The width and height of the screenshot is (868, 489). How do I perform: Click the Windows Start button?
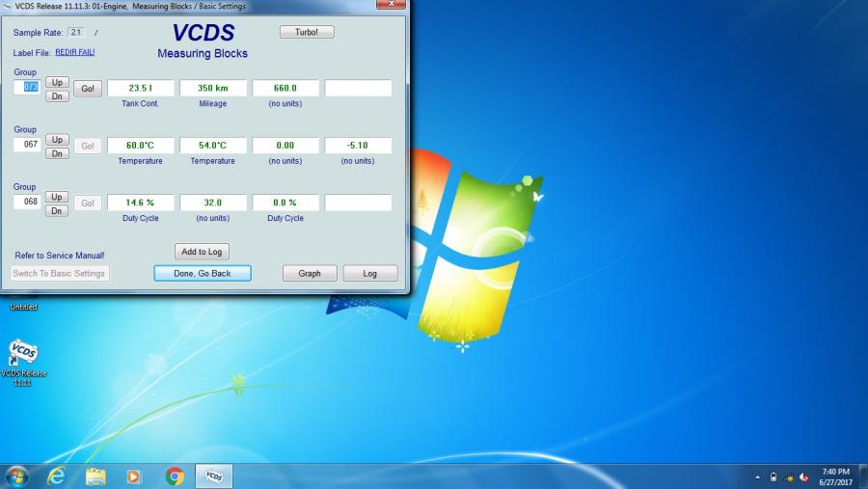tap(16, 475)
